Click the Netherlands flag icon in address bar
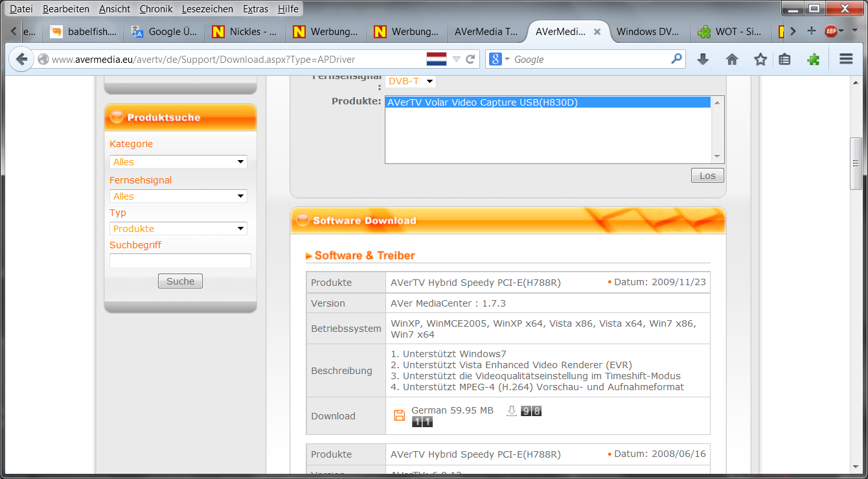868x479 pixels. [437, 59]
